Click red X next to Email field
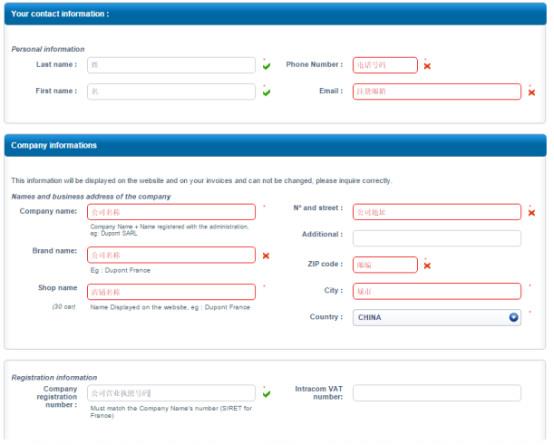 point(531,92)
